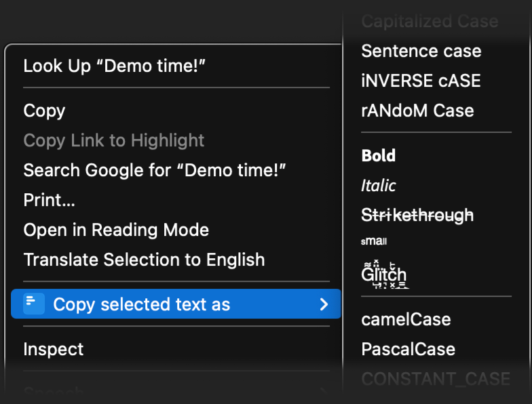
Task: Convert selection to PascalCase
Action: [408, 349]
